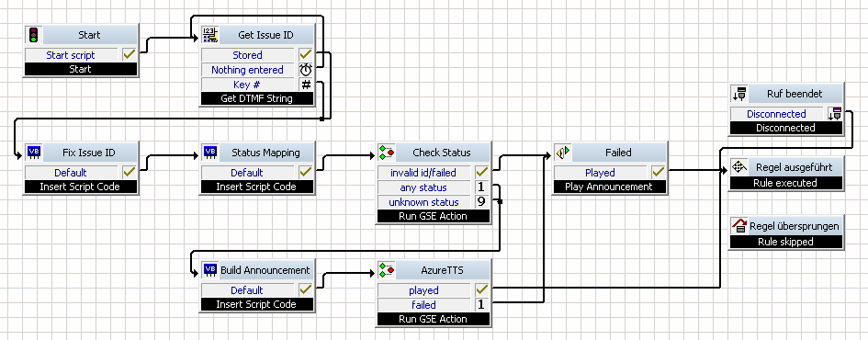Select the Ruf beendet block title

coord(795,94)
